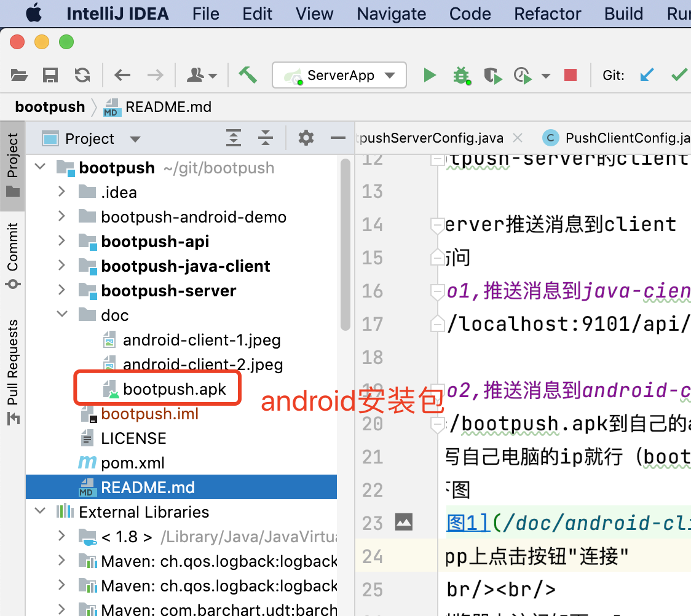Screen dimensions: 691x616
Task: Run the ServerApp configuration with green play icon
Action: coord(430,74)
